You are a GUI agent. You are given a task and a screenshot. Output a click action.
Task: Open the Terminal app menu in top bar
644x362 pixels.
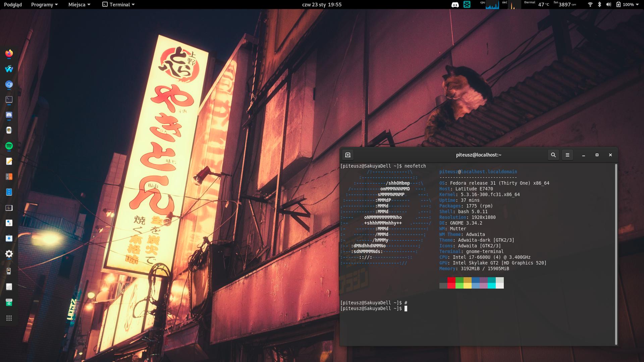coord(118,4)
